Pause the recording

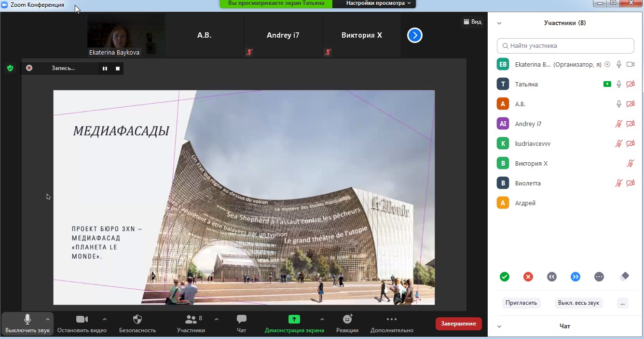coord(105,69)
